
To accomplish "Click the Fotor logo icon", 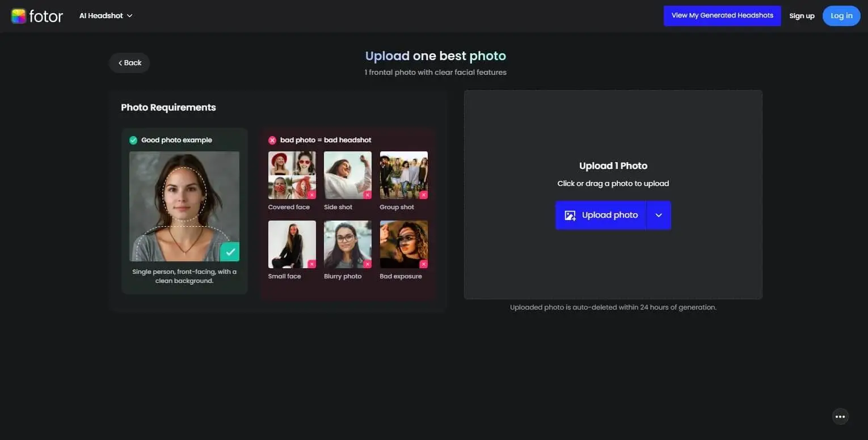I will pyautogui.click(x=19, y=16).
